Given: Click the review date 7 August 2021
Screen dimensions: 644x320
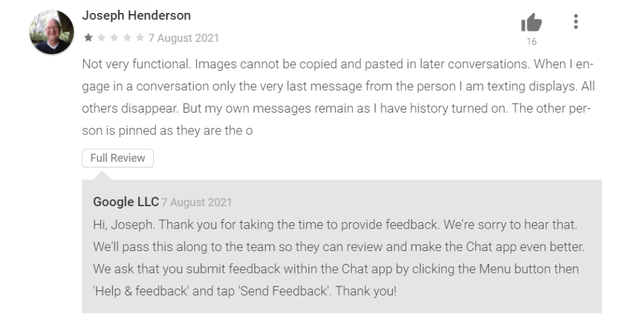Looking at the screenshot, I should pyautogui.click(x=184, y=38).
